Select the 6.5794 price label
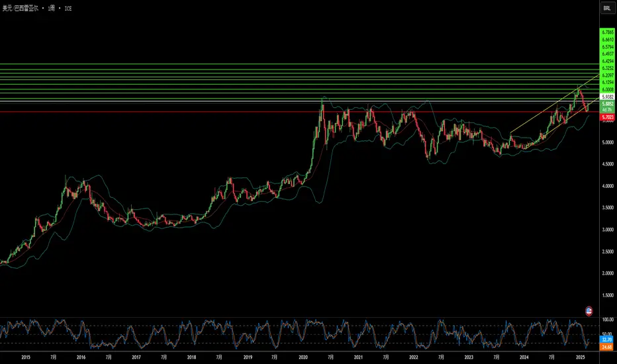This screenshot has height=364, width=617. (x=608, y=47)
